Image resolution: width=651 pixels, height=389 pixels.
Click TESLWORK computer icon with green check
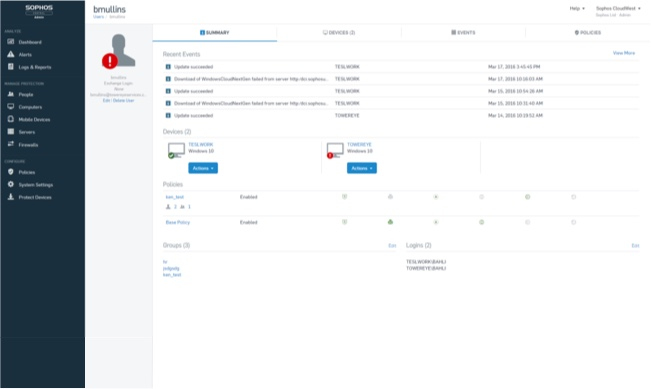click(x=176, y=150)
